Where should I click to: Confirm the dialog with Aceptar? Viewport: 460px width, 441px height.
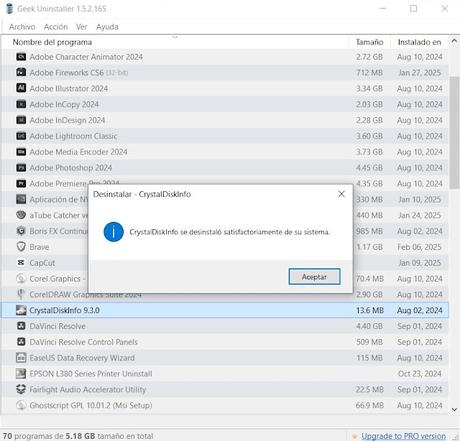[314, 277]
